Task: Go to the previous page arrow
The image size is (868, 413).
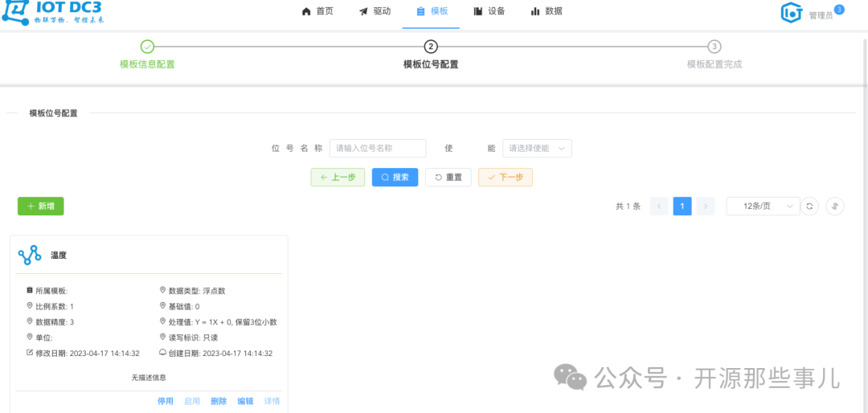Action: [659, 206]
